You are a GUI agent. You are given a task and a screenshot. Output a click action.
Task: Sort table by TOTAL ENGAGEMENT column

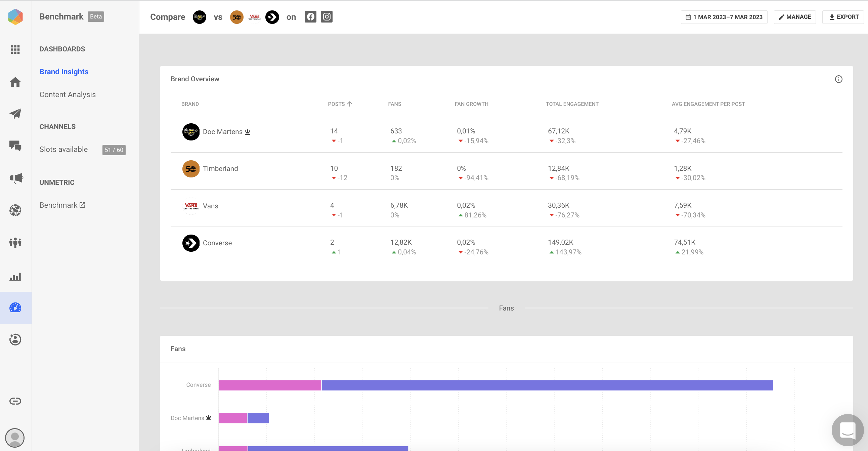[572, 104]
